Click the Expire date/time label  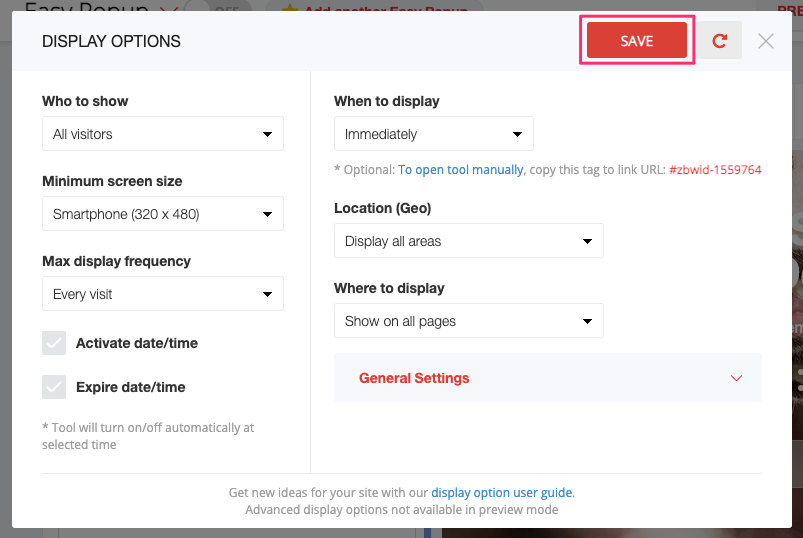click(131, 387)
